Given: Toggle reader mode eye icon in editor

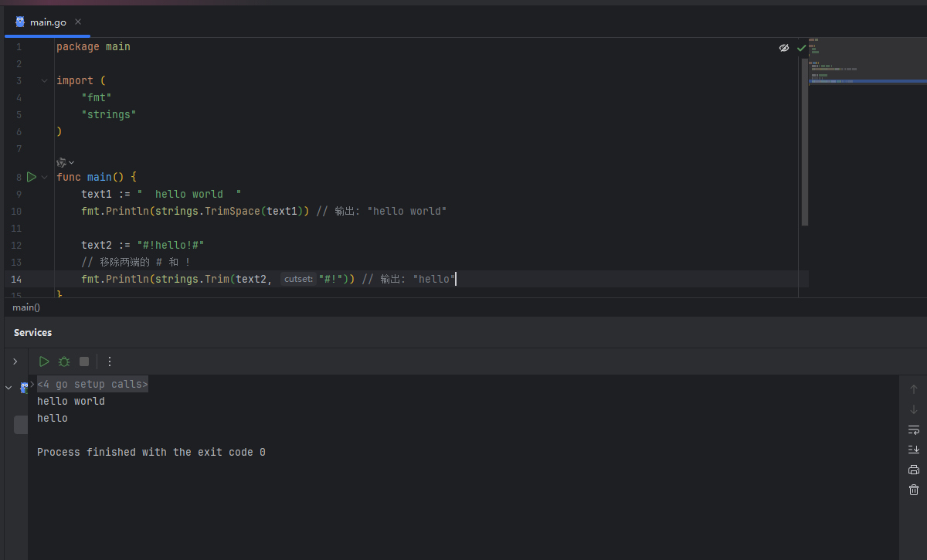Looking at the screenshot, I should (784, 48).
